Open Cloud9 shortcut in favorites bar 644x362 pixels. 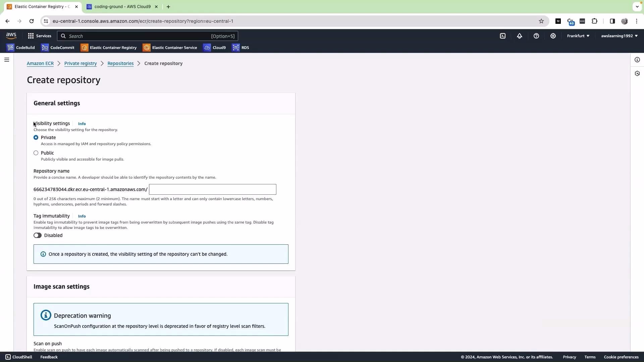coord(215,48)
